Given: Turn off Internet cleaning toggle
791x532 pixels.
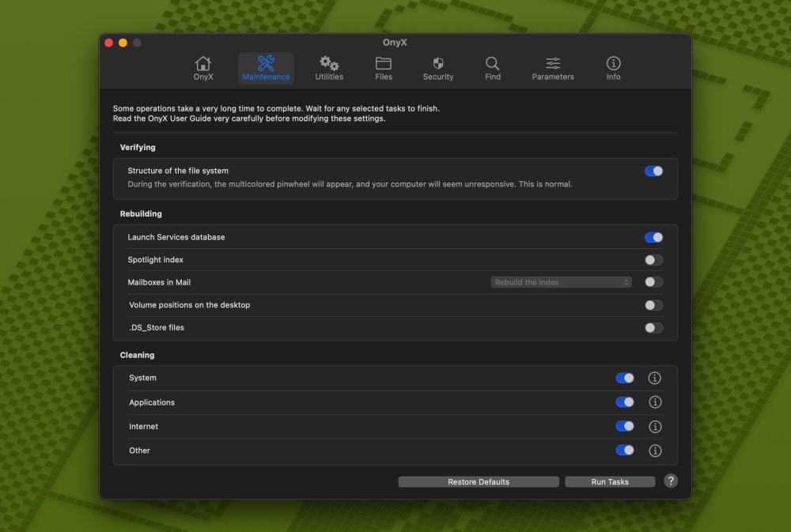Looking at the screenshot, I should point(625,426).
